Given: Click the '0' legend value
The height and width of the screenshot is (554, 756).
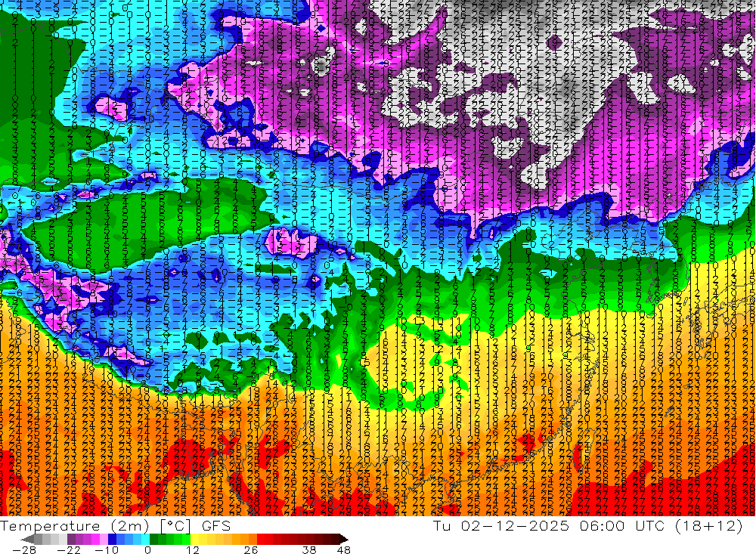Looking at the screenshot, I should (x=147, y=550).
